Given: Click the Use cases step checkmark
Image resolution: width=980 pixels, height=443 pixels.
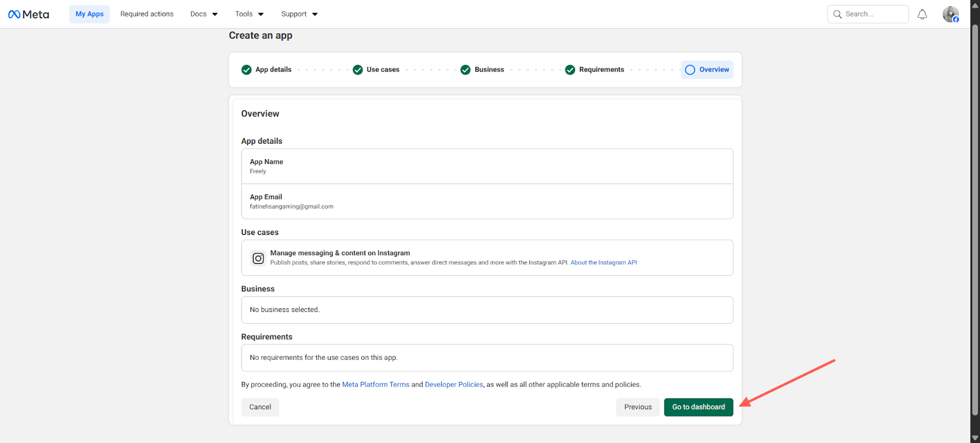Looking at the screenshot, I should click(358, 70).
